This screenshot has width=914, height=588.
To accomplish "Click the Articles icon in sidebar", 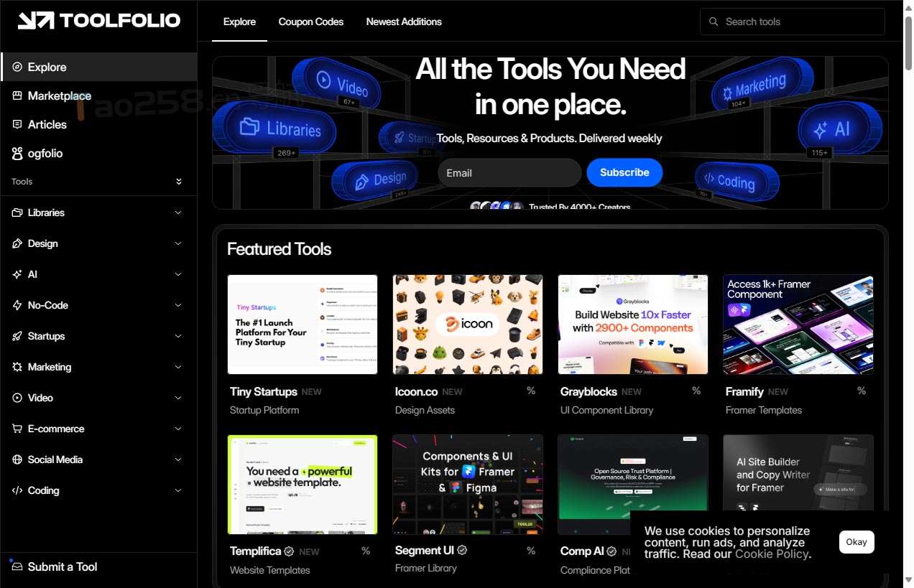I will 17,124.
